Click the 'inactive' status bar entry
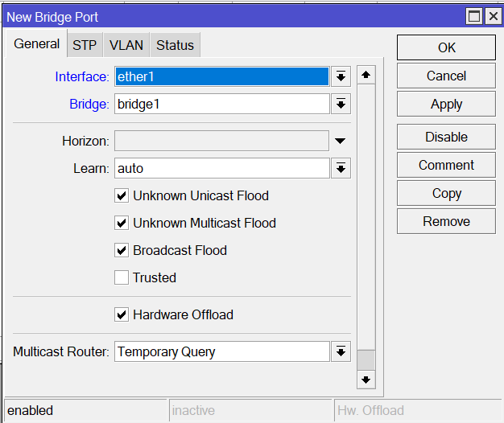Viewport: 504px width, 423px height. (x=250, y=410)
